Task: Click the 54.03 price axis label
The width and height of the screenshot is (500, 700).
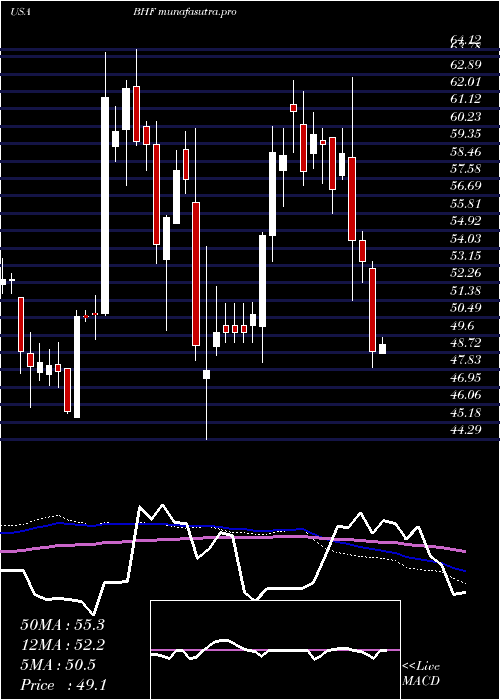Action: click(466, 239)
